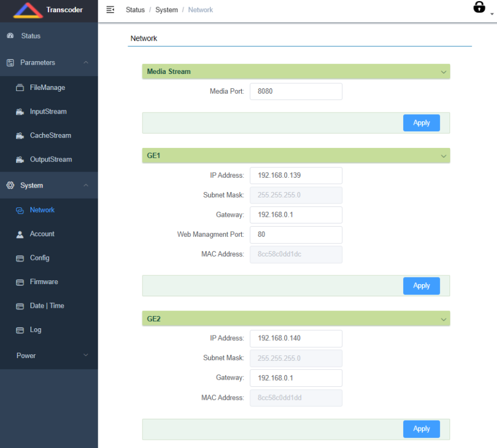Open FileManage via its folder icon
The width and height of the screenshot is (497, 448).
pyautogui.click(x=20, y=88)
